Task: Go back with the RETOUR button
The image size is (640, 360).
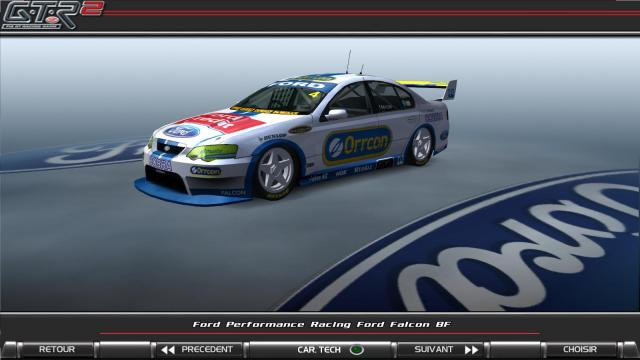Action: click(x=57, y=349)
